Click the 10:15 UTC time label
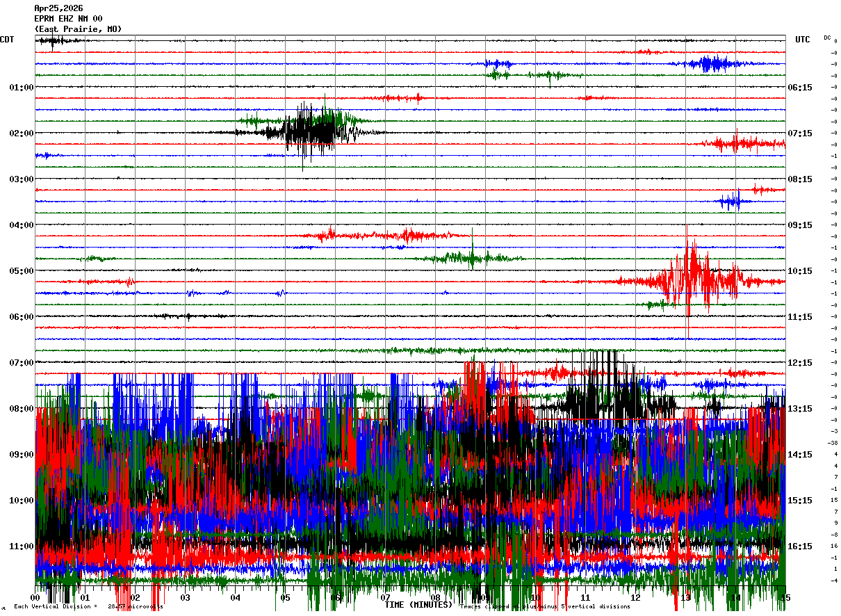This screenshot has width=841, height=616. pyautogui.click(x=800, y=271)
